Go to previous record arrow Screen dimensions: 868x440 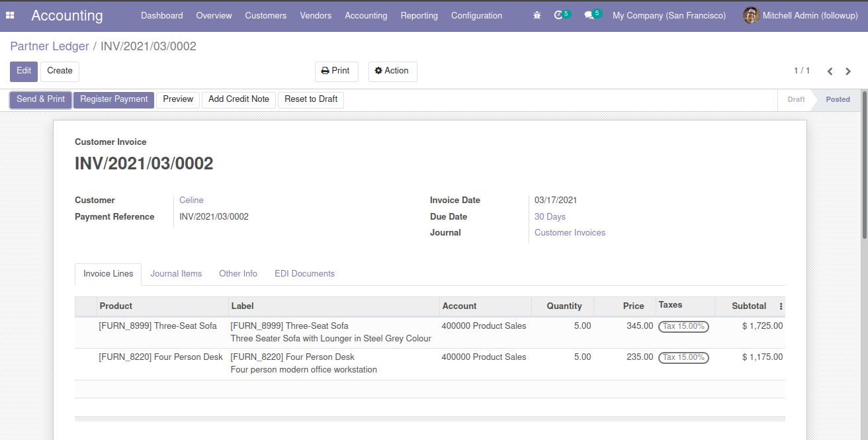click(830, 71)
